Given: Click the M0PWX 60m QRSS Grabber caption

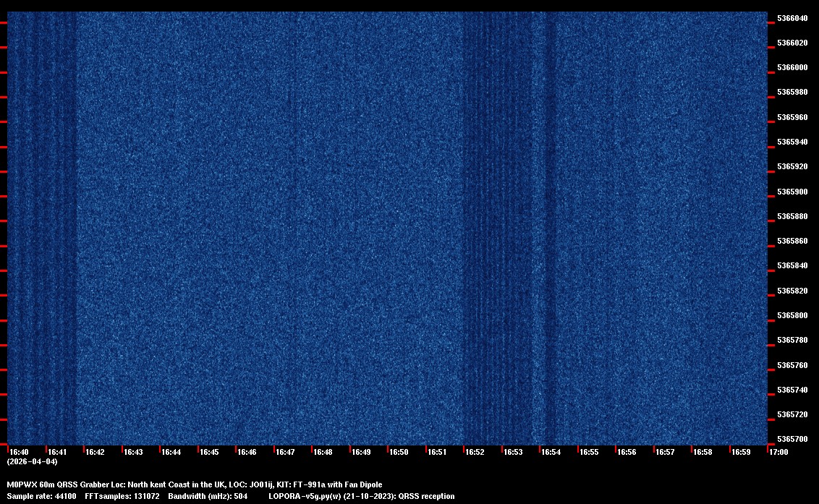Looking at the screenshot, I should click(195, 484).
